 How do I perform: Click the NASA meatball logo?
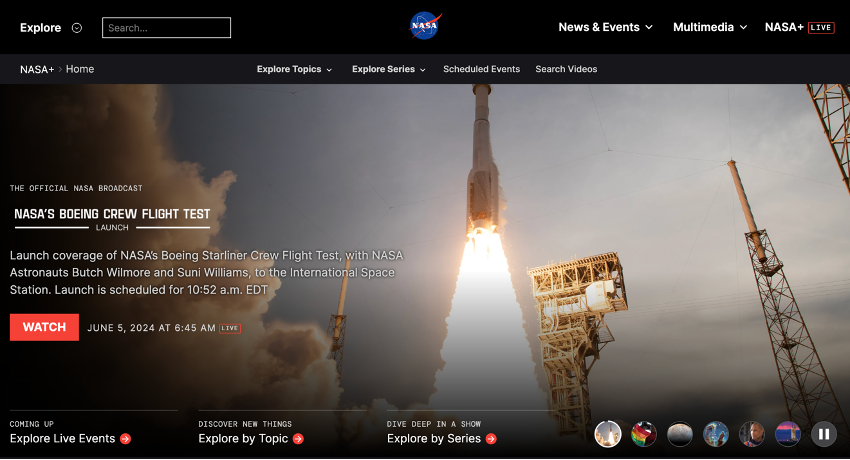(425, 25)
